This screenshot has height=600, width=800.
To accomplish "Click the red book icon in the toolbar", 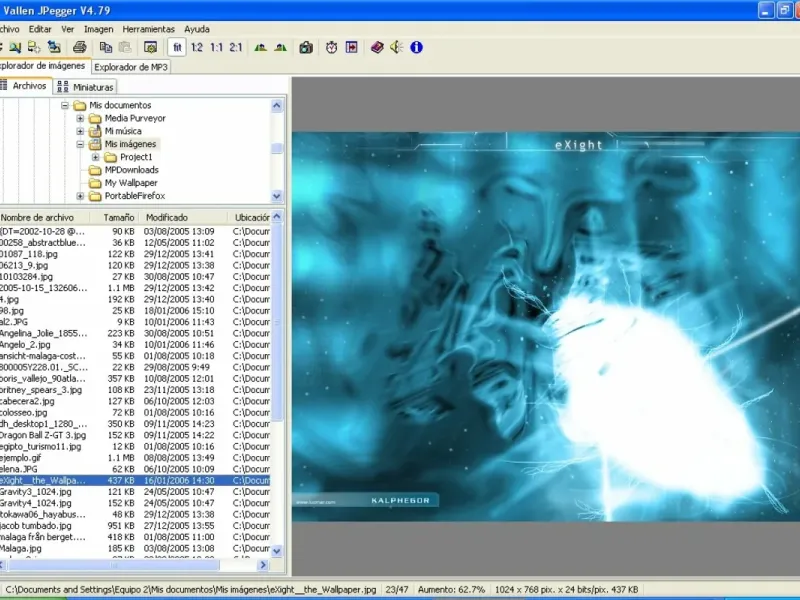I will point(377,47).
